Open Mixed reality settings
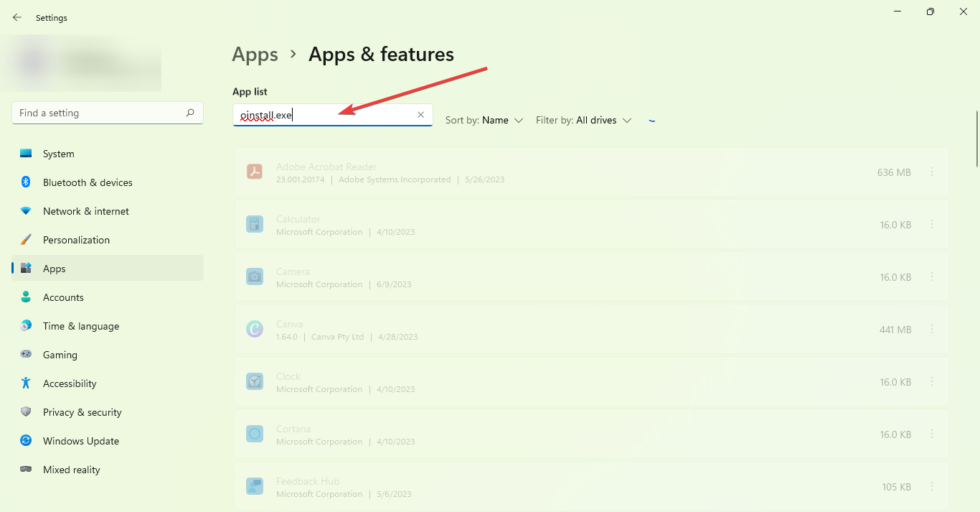This screenshot has width=980, height=512. coord(108,470)
